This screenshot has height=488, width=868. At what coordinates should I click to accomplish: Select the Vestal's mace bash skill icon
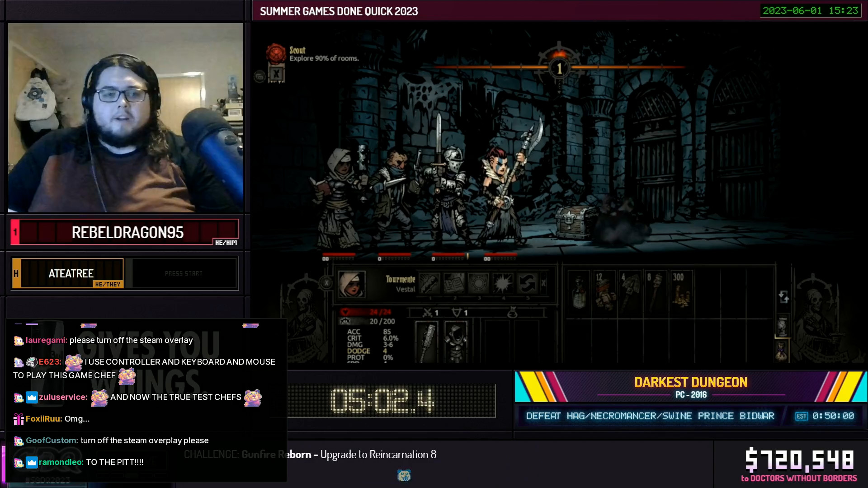(429, 283)
